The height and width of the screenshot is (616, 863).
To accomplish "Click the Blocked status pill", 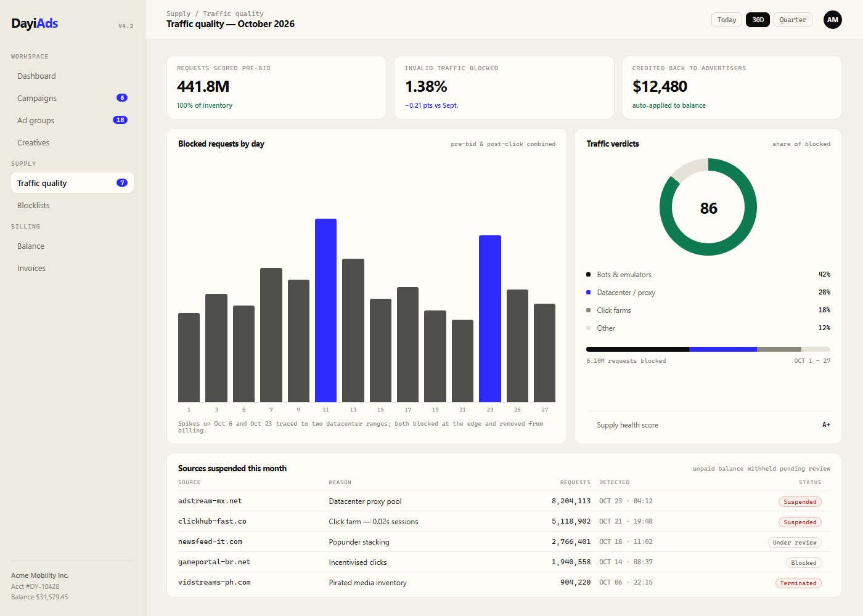I will (804, 562).
